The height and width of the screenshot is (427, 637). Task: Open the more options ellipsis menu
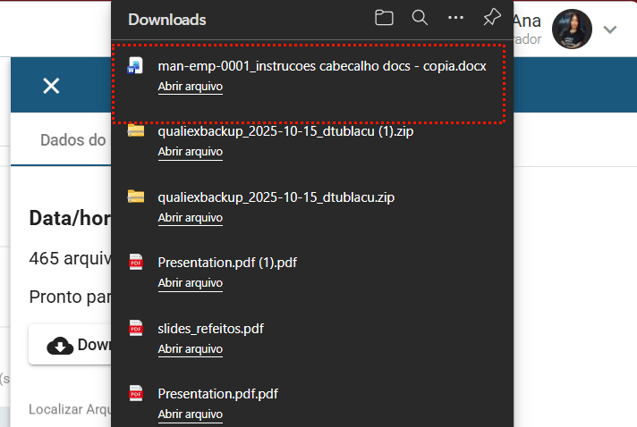pos(456,18)
